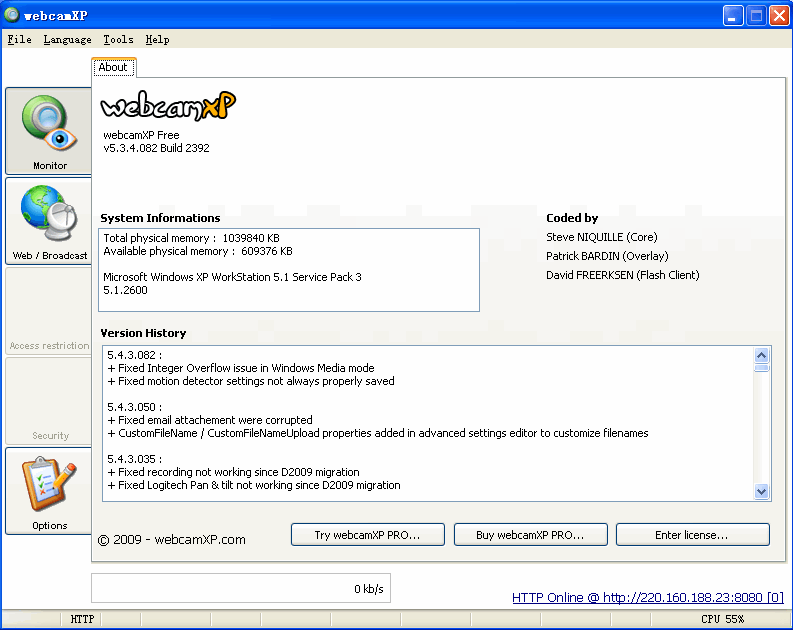This screenshot has height=630, width=793.
Task: Open the Tools menu
Action: 118,40
